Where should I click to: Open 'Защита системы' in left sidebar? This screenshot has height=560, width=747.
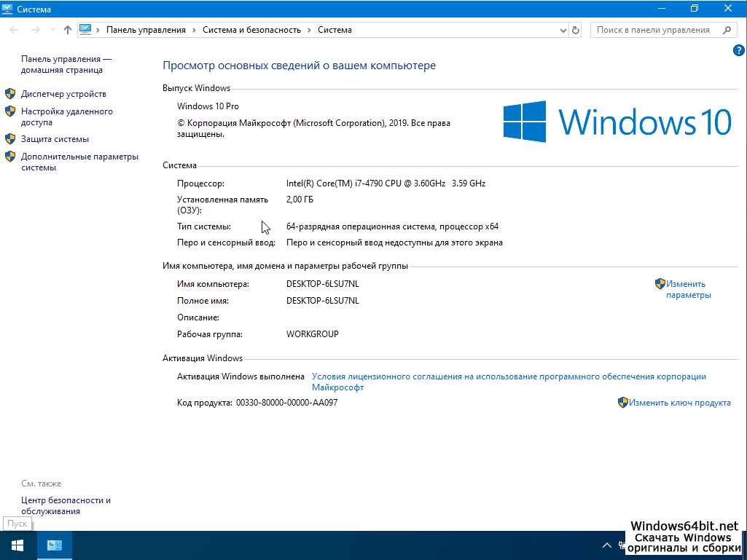point(55,139)
